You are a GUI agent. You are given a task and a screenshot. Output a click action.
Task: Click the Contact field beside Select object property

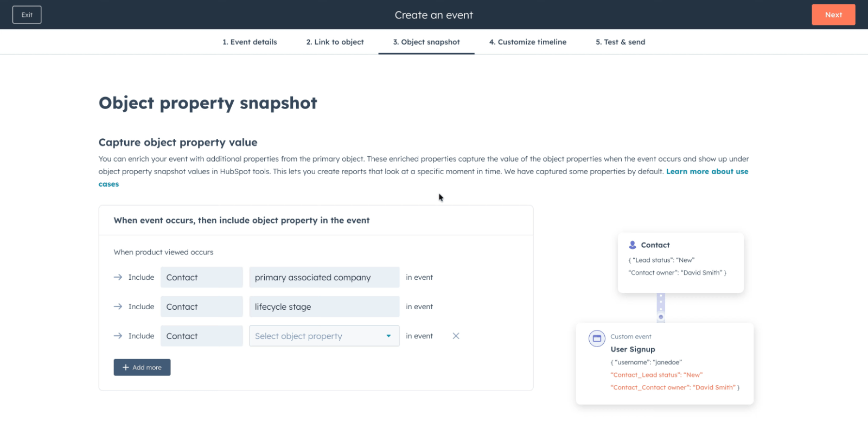point(202,336)
